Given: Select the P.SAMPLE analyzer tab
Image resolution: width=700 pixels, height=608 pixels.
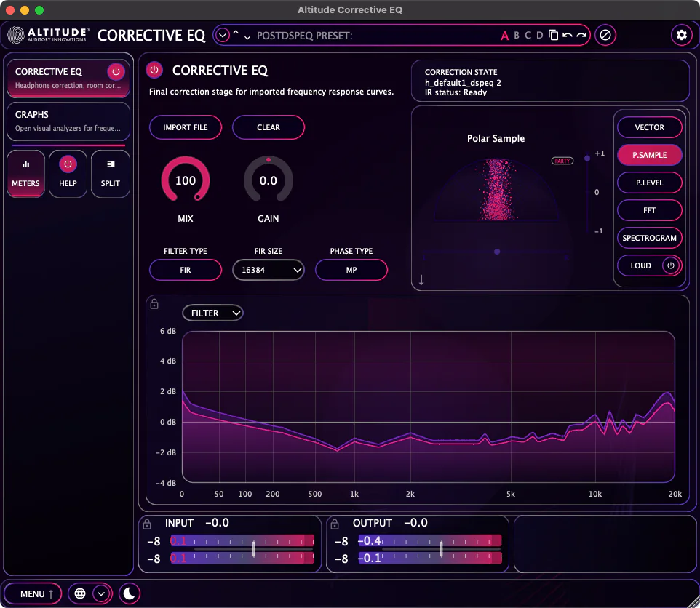Looking at the screenshot, I should tap(650, 155).
